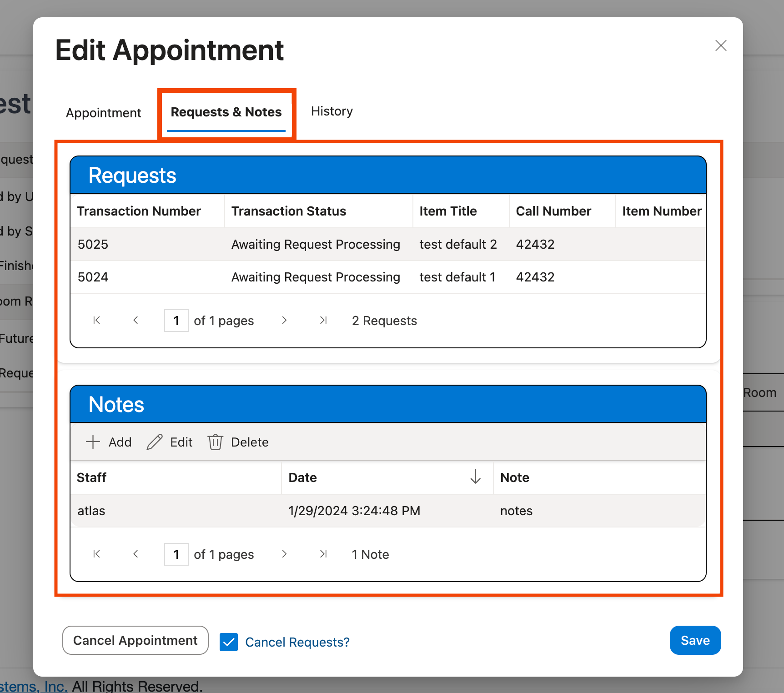Select the Requests & Notes tab
This screenshot has height=693, width=784.
(226, 112)
